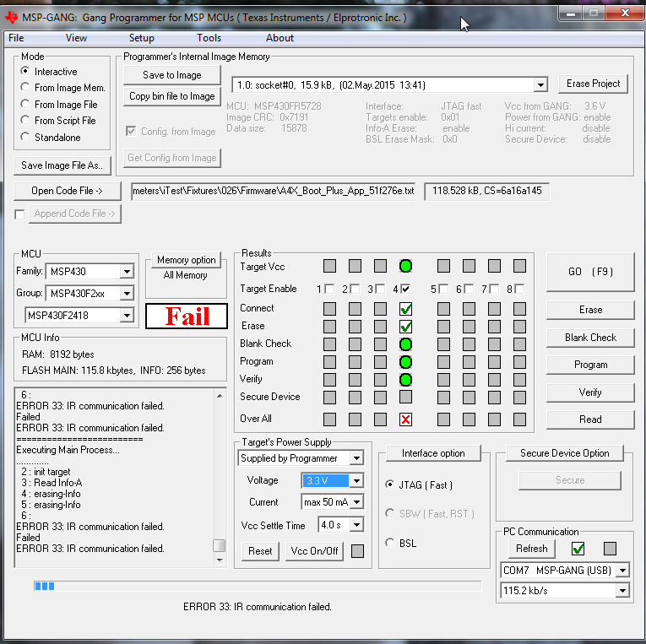Enable target 8 checkbox

click(519, 289)
